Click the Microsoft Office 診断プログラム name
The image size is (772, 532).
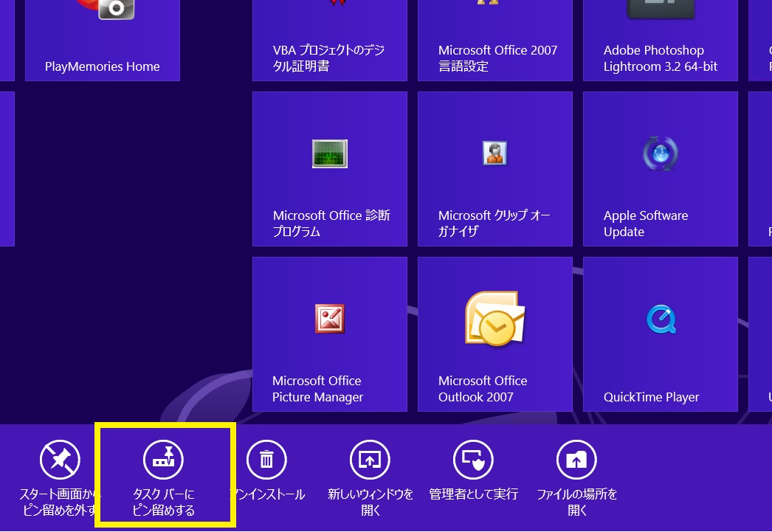click(x=331, y=224)
